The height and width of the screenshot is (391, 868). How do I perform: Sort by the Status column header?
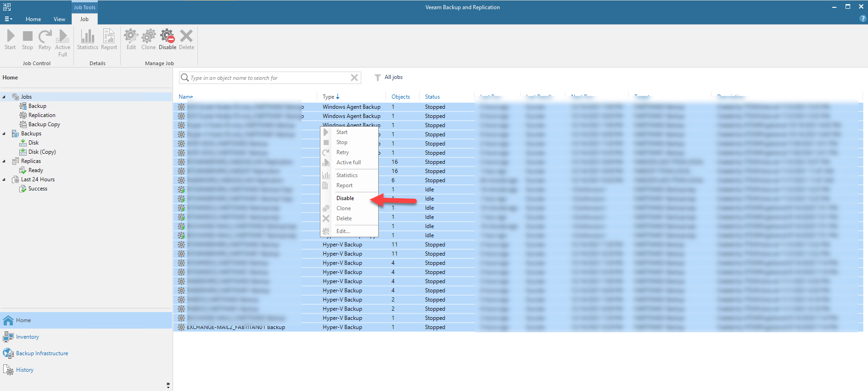[432, 97]
